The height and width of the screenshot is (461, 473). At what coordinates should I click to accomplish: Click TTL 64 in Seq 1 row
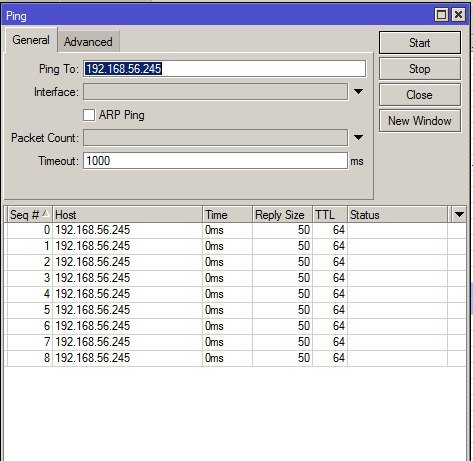[x=339, y=246]
